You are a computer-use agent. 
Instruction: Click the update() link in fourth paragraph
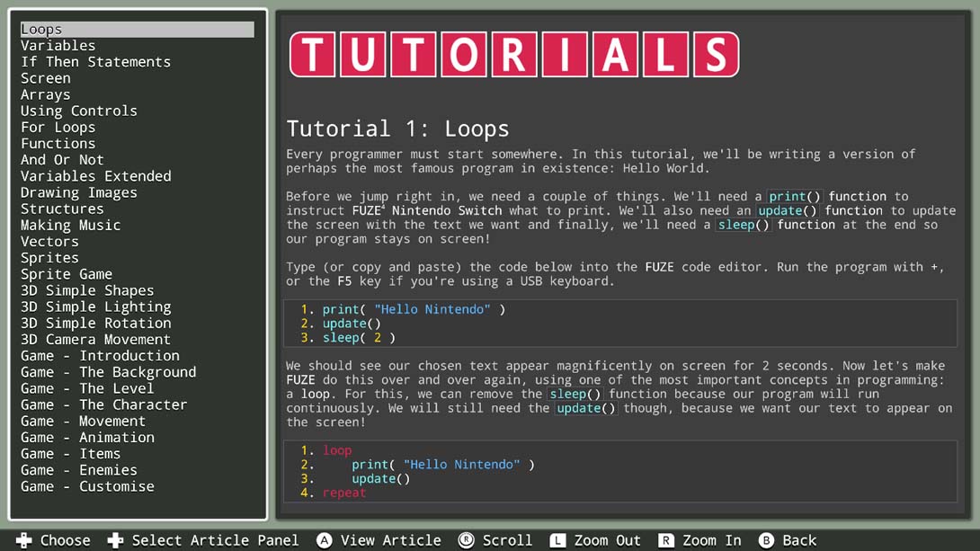click(x=586, y=408)
